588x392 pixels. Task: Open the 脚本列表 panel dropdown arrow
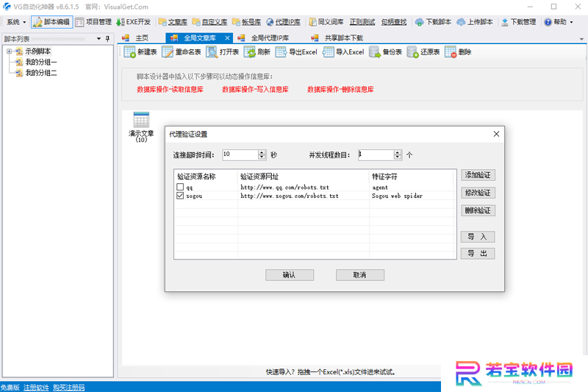pos(98,39)
